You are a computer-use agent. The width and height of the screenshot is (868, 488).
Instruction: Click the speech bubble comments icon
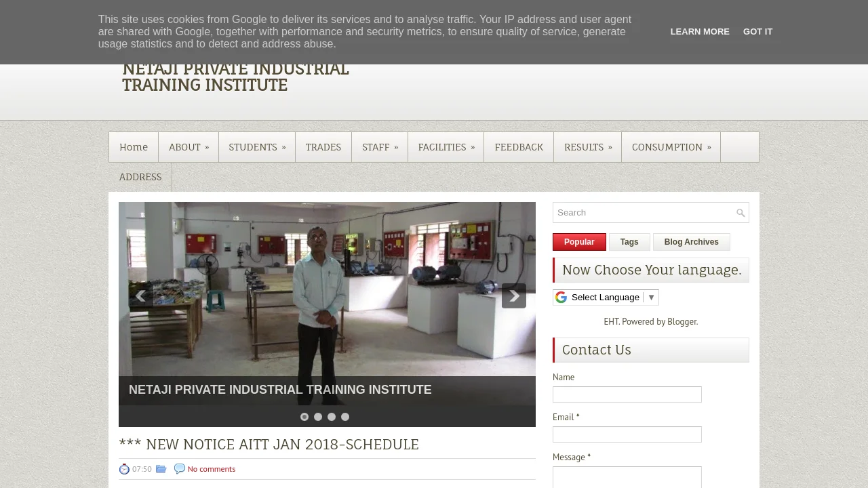179,469
